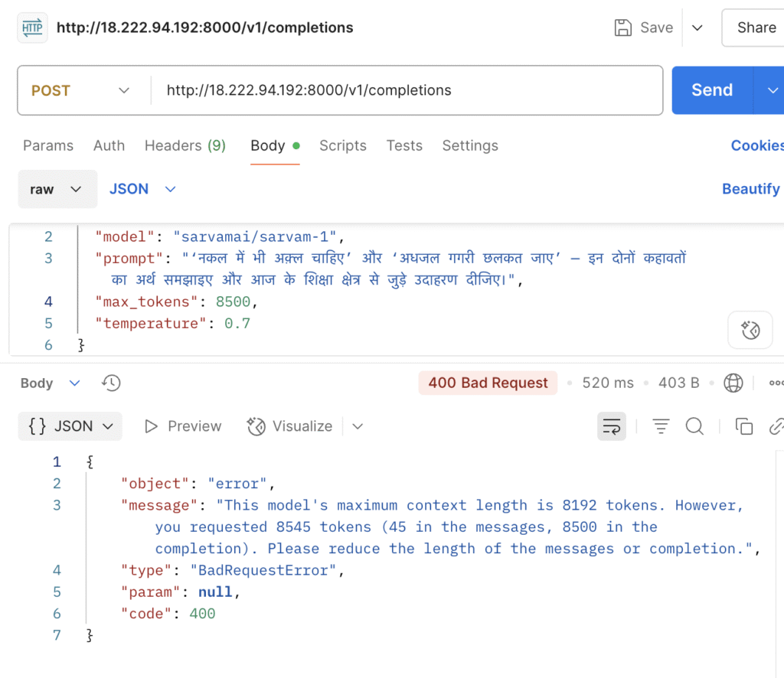Click the search magnifier in response

[694, 426]
